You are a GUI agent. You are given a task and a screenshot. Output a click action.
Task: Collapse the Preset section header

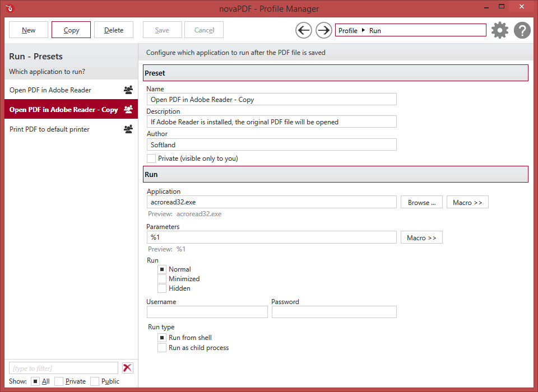pos(336,73)
